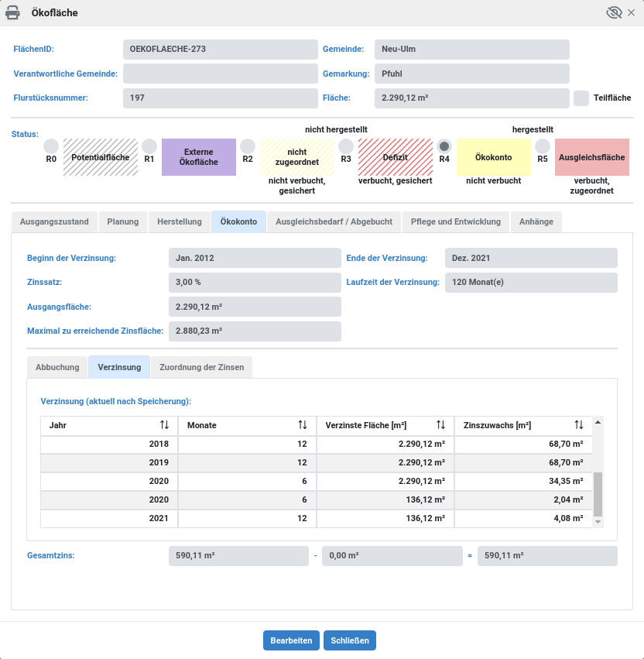Open the Zuordnung der Zinsen sub-tab

201,367
